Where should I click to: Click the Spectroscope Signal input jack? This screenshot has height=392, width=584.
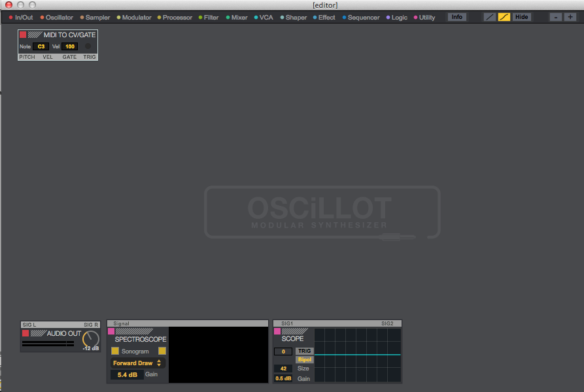coord(121,323)
